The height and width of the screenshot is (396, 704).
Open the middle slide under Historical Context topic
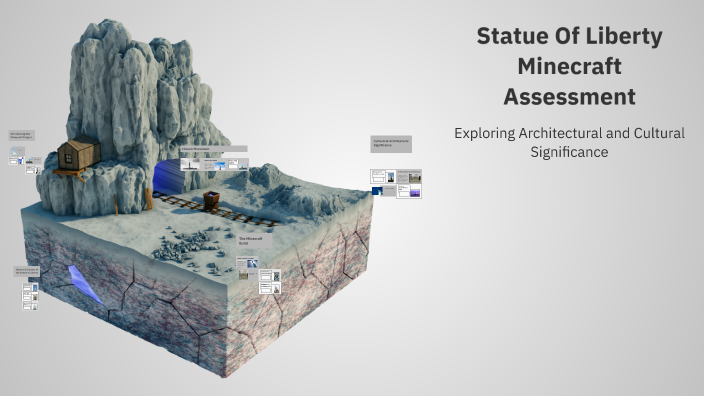(30, 296)
